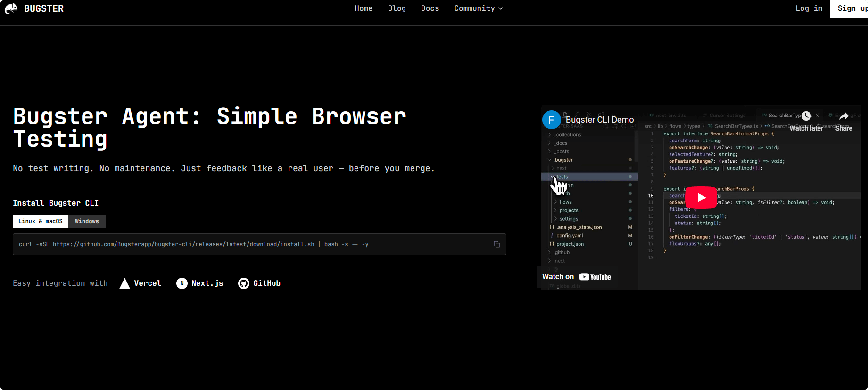Screen dimensions: 868x390
Task: Copy the curl install command
Action: pyautogui.click(x=496, y=244)
